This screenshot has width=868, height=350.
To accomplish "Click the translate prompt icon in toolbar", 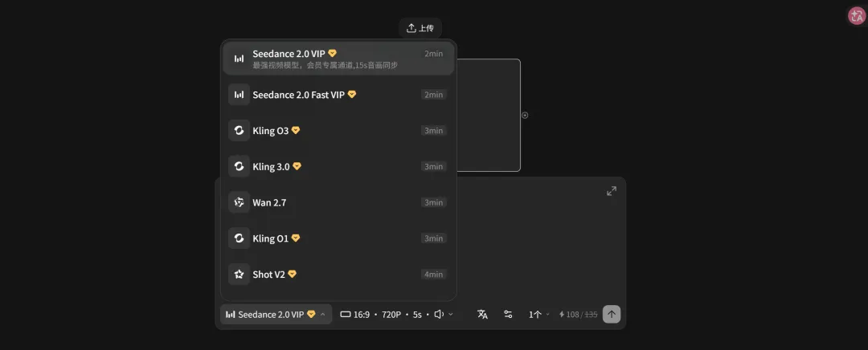I will click(x=483, y=314).
